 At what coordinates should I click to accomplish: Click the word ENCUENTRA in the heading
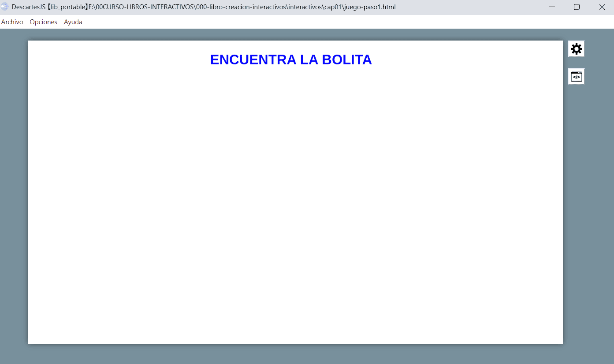[x=253, y=59]
